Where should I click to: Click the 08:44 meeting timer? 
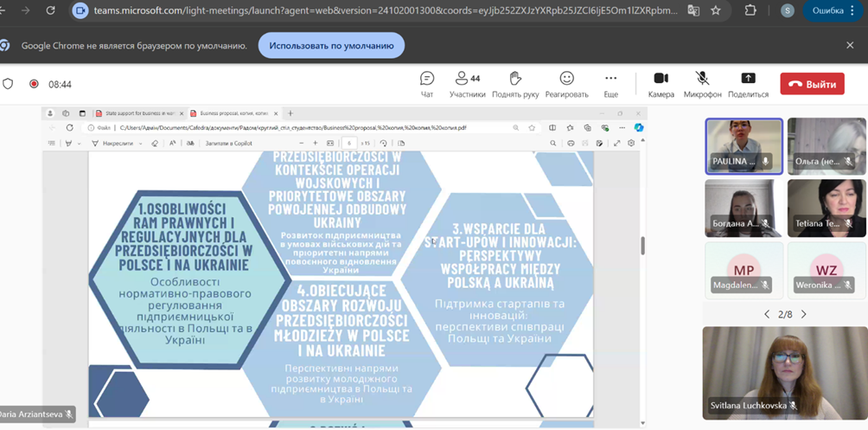tap(60, 84)
